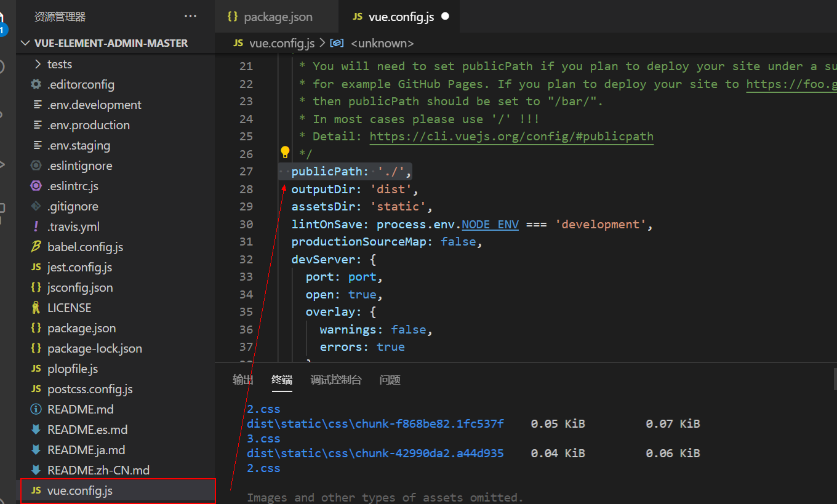The image size is (837, 504).
Task: Open the cli.vuejs.org publicpath link
Action: point(511,136)
